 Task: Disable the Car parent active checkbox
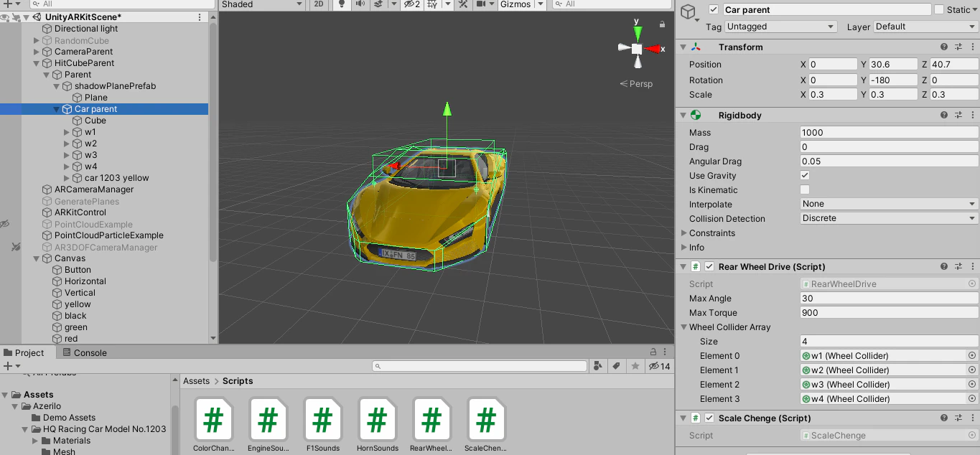[x=713, y=10]
